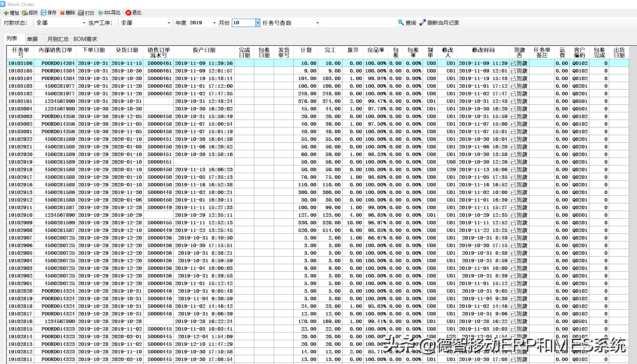Switch to the 月别汇总 tab
This screenshot has width=637, height=364.
pyautogui.click(x=58, y=39)
